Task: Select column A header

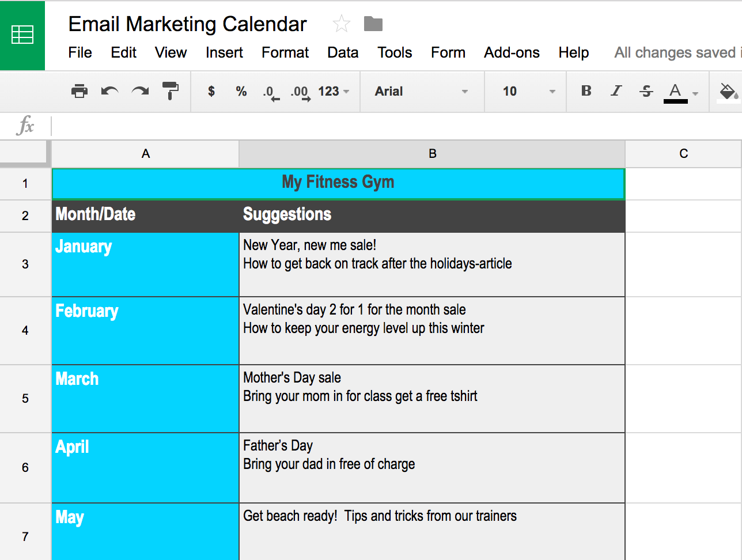Action: pyautogui.click(x=145, y=154)
